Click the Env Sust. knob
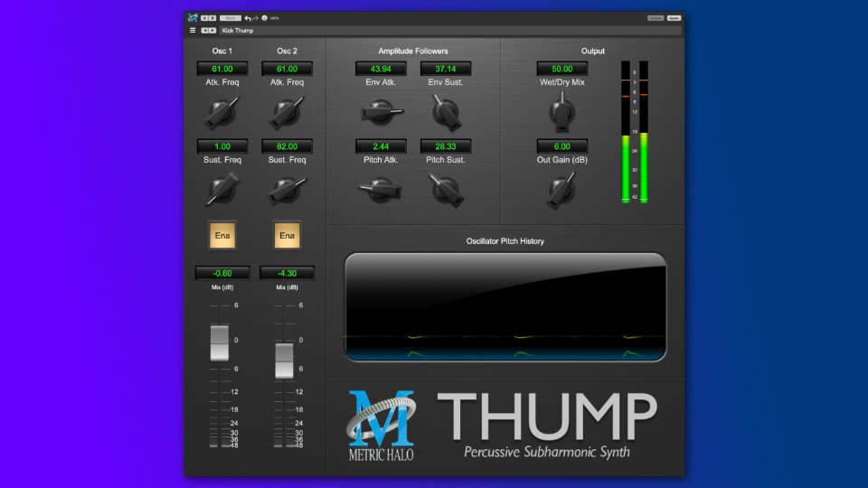Image resolution: width=868 pixels, height=488 pixels. click(445, 112)
